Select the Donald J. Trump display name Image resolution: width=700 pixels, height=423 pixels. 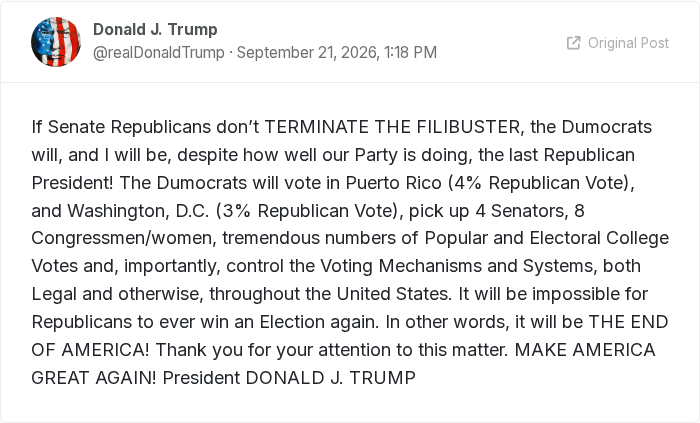pos(155,29)
